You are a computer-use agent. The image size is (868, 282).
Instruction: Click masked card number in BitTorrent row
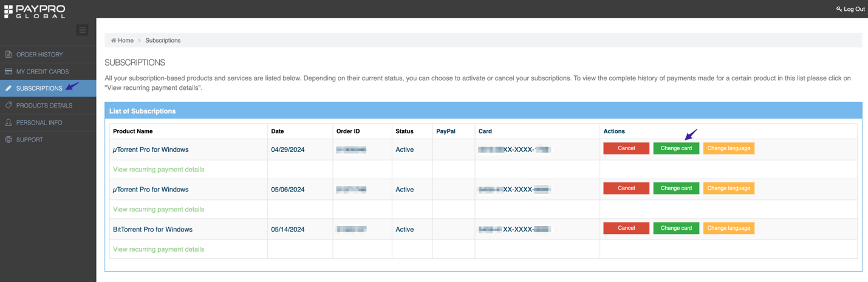pyautogui.click(x=514, y=229)
